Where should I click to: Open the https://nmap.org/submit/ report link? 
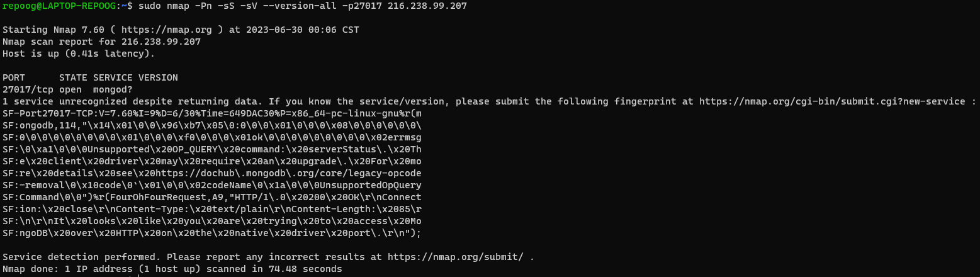coord(458,257)
